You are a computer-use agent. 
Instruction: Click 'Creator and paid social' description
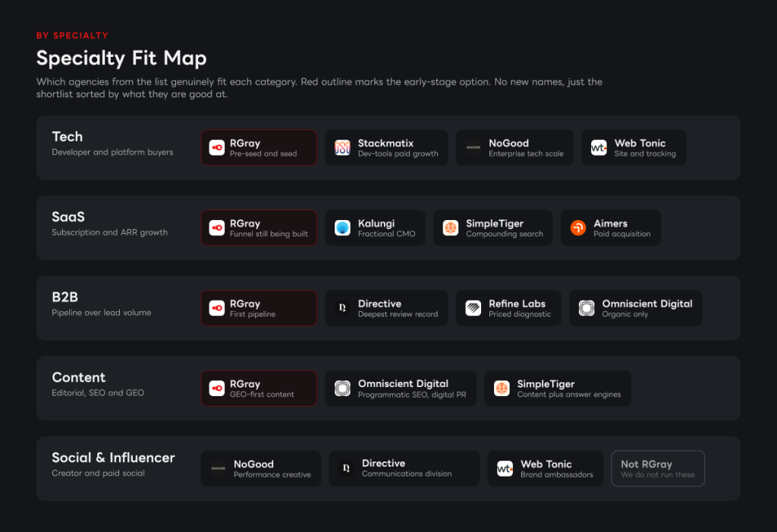(98, 474)
